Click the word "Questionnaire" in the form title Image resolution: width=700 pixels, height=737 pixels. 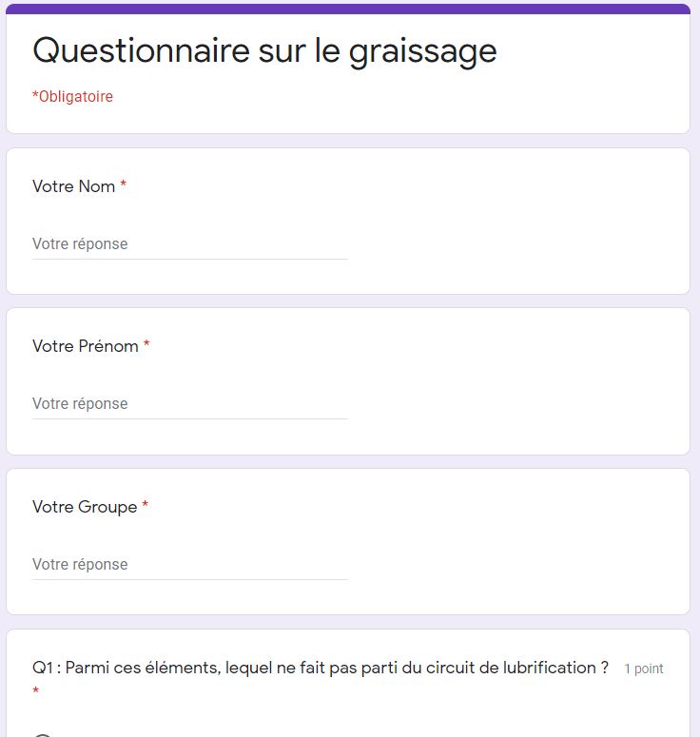point(141,50)
